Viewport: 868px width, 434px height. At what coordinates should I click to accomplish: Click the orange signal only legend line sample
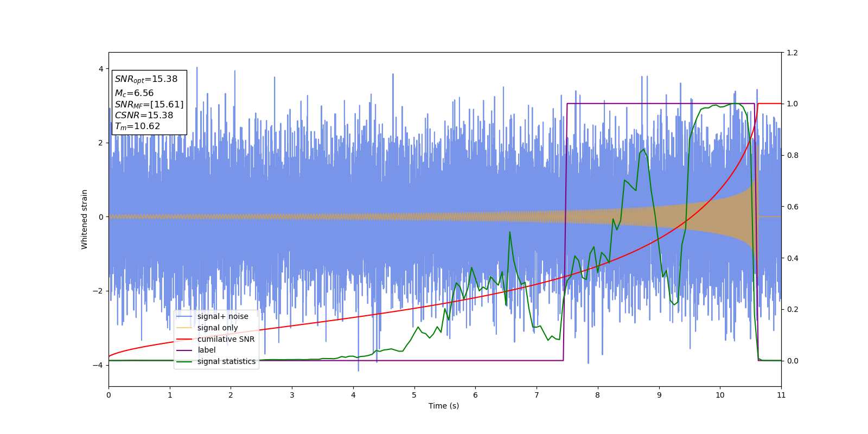point(185,328)
